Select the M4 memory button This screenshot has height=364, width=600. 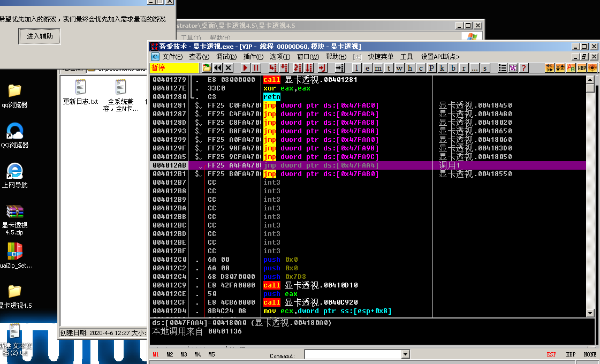click(x=198, y=354)
